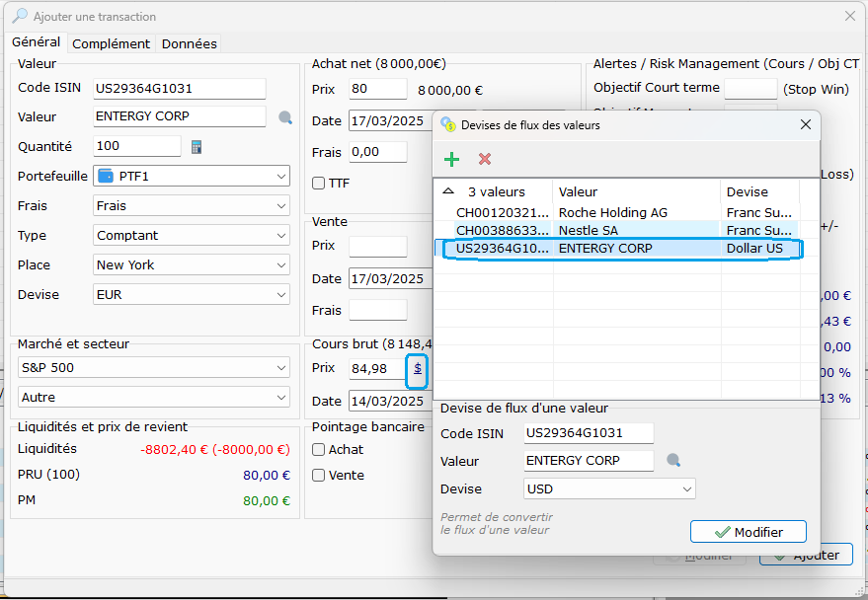
Task: Click the PRU (100) value 80,00 €
Action: (x=267, y=475)
